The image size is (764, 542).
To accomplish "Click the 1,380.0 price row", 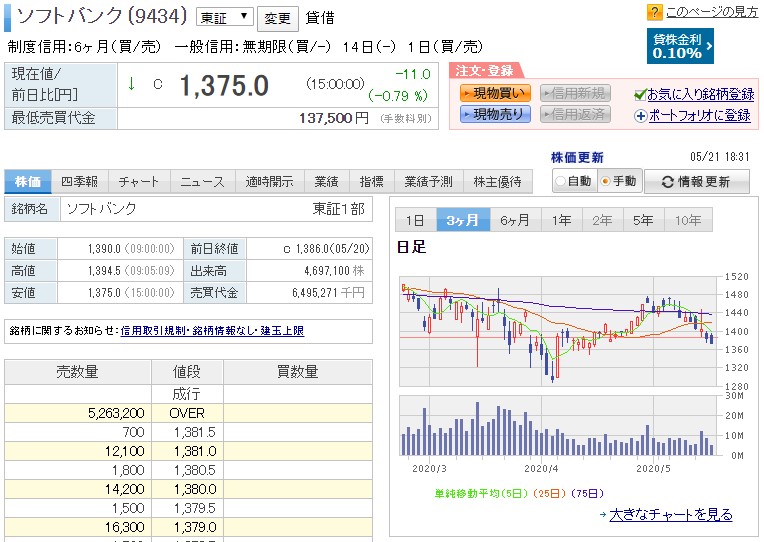I will tap(188, 489).
